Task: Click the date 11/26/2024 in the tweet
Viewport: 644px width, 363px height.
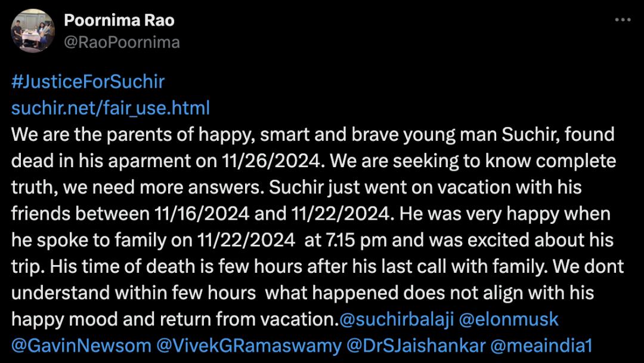Action: [x=270, y=161]
